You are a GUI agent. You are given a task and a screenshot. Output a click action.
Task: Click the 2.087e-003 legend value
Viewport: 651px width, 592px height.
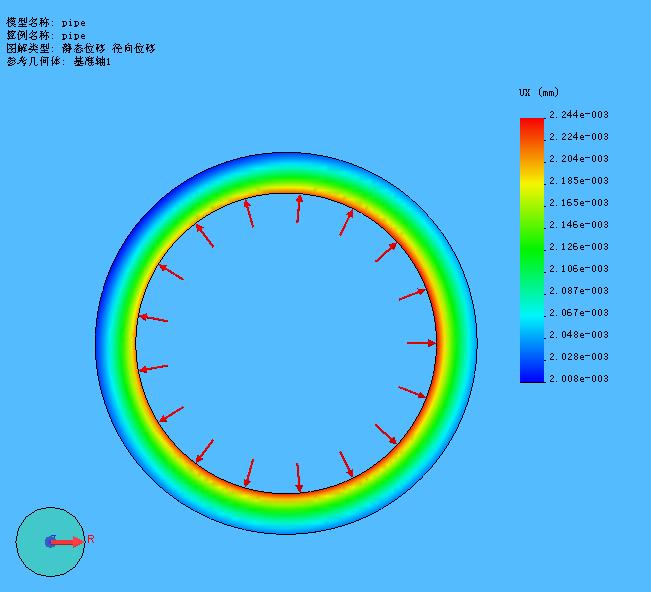point(579,291)
